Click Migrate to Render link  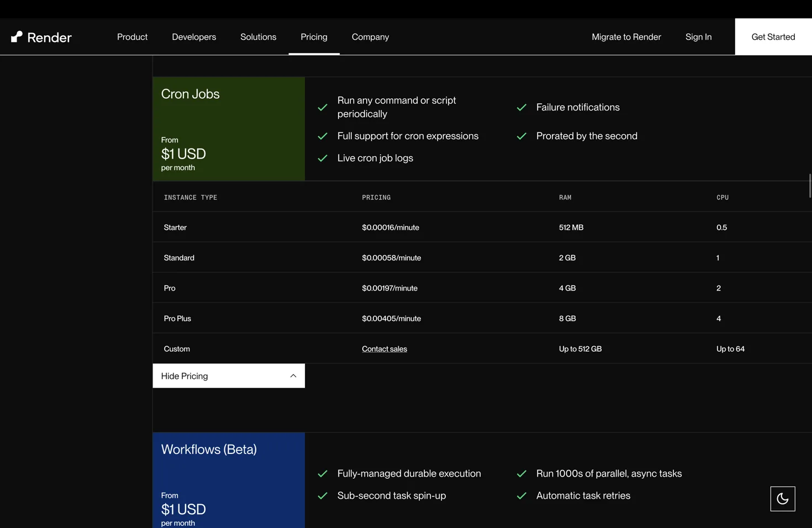pos(626,37)
